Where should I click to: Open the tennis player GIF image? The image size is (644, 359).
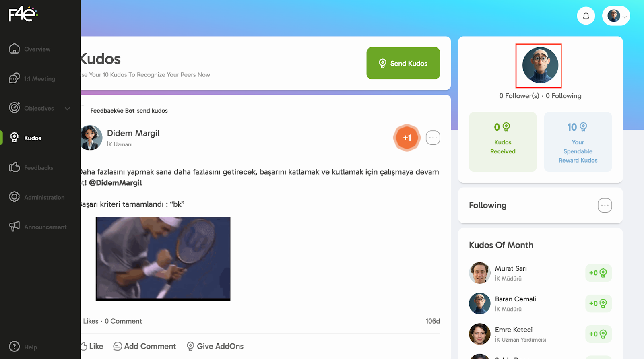tap(163, 259)
